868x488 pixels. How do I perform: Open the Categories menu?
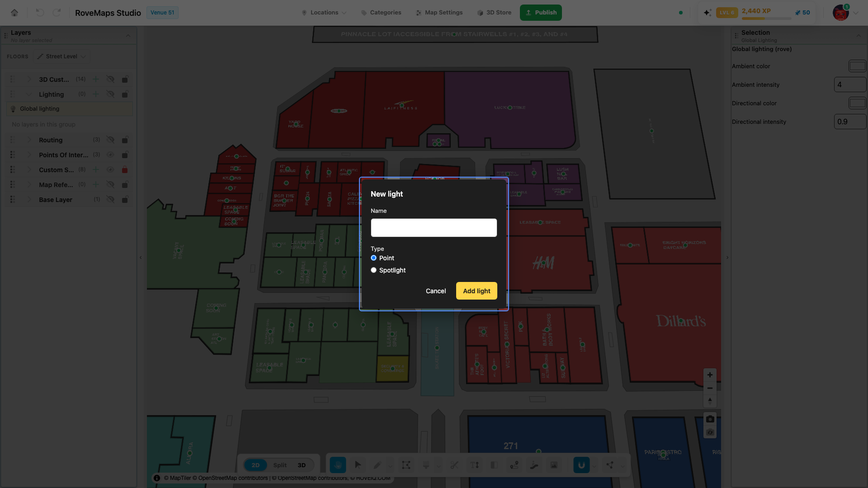click(x=381, y=13)
